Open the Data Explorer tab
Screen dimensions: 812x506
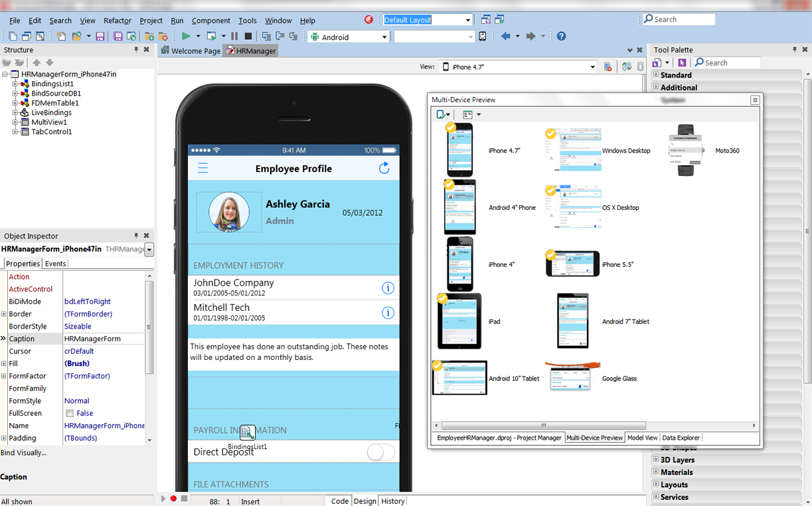681,438
